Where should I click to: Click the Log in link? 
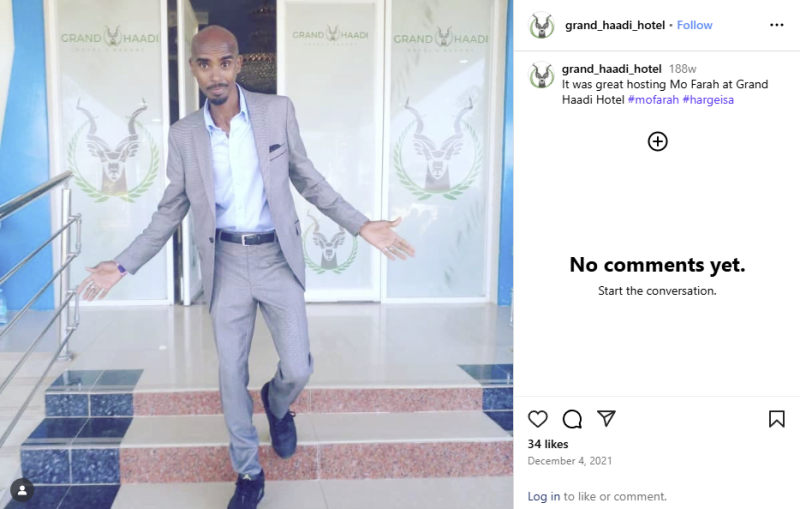click(x=543, y=496)
